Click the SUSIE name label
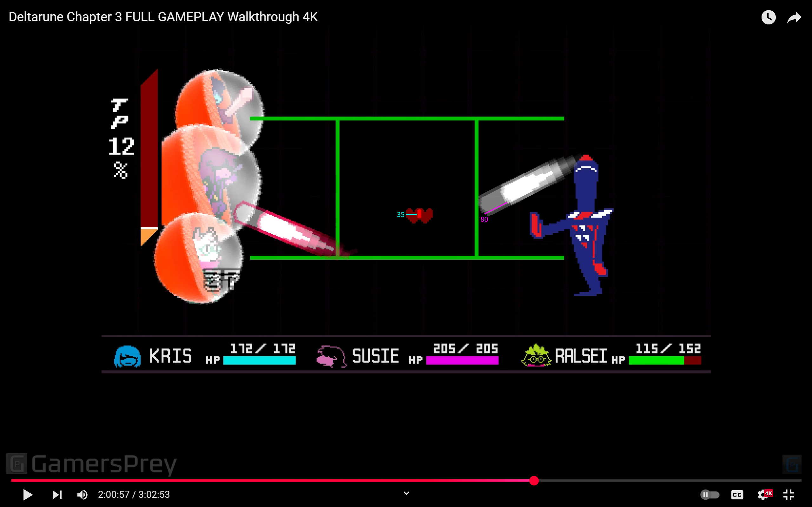812x507 pixels. pos(375,356)
